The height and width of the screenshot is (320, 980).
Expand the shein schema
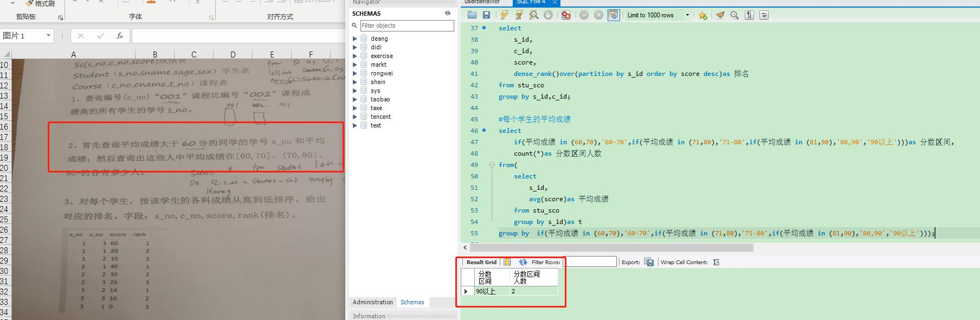355,82
